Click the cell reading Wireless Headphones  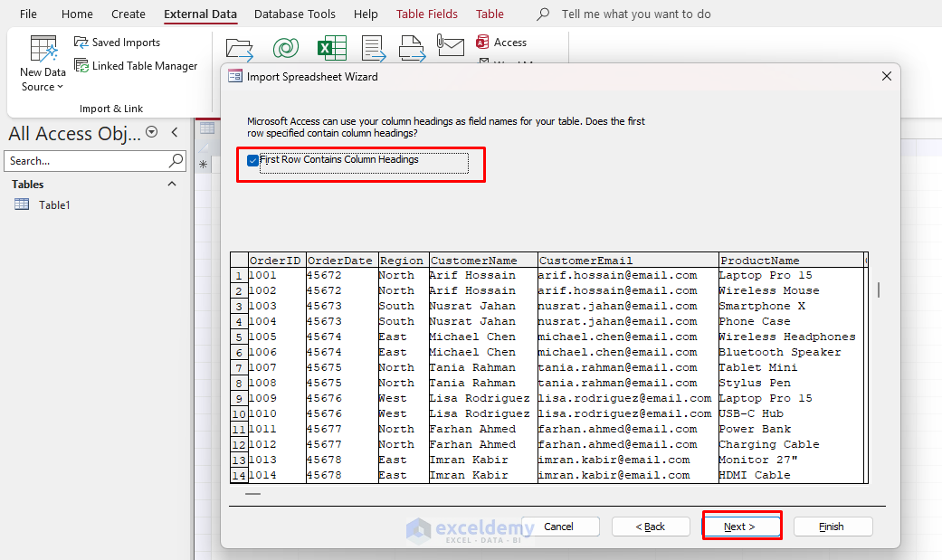[791, 337]
